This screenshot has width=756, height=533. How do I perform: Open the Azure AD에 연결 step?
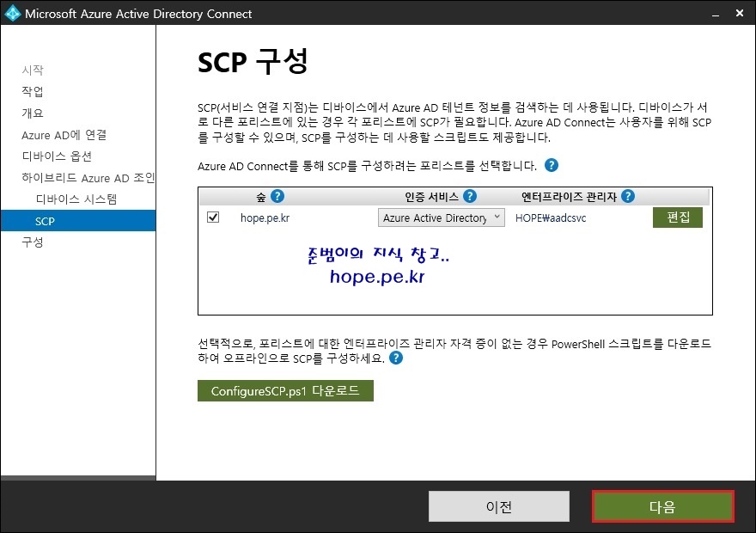click(x=64, y=135)
